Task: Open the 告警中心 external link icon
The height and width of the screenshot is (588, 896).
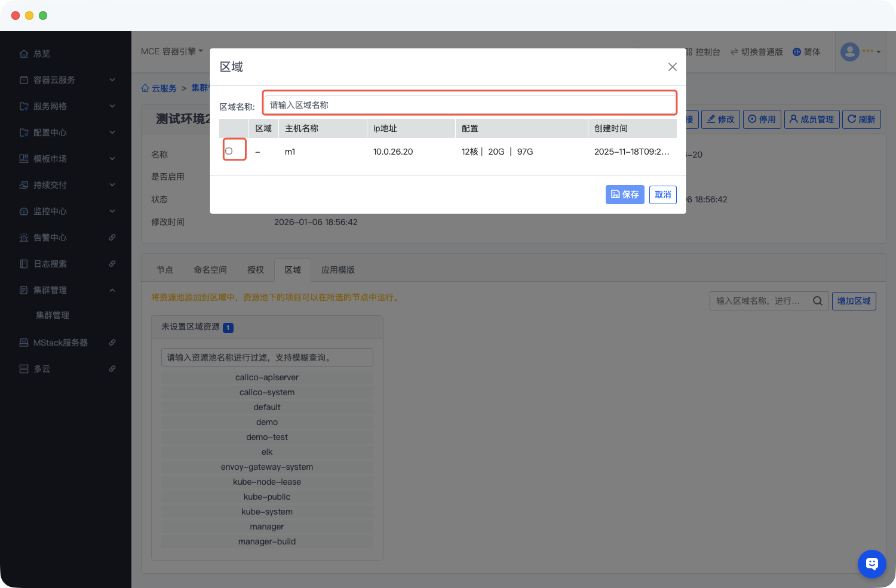Action: [112, 238]
